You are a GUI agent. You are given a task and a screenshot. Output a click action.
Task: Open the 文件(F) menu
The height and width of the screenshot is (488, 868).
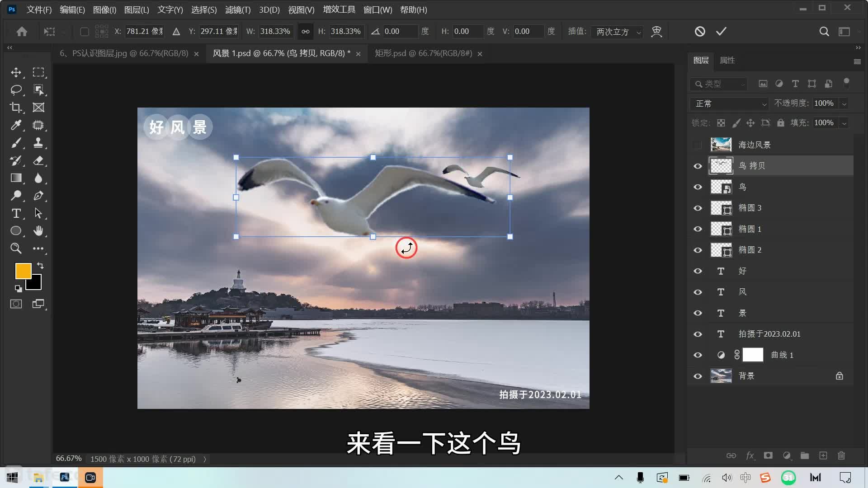click(39, 9)
